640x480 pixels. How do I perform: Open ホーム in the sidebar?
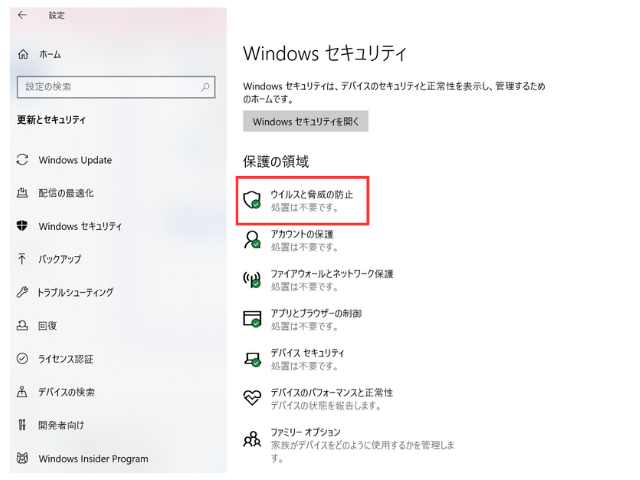[x=50, y=54]
